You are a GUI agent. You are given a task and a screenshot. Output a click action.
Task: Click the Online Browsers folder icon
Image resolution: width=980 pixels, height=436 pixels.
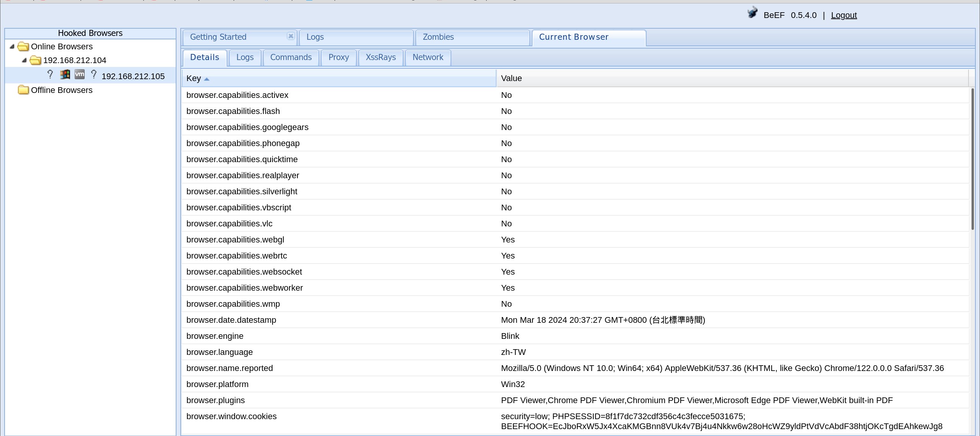point(23,47)
